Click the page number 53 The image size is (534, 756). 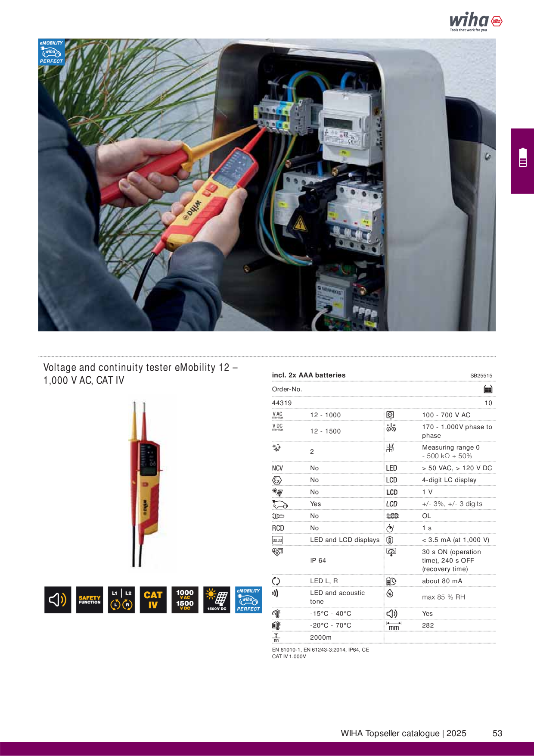(x=497, y=733)
